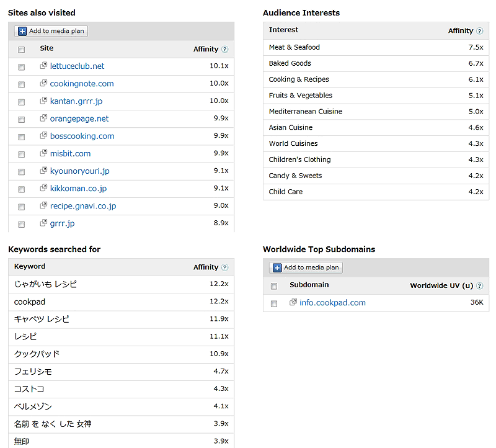Open the recipe.gnavi.co.jp link
The image size is (496, 448).
pos(83,206)
